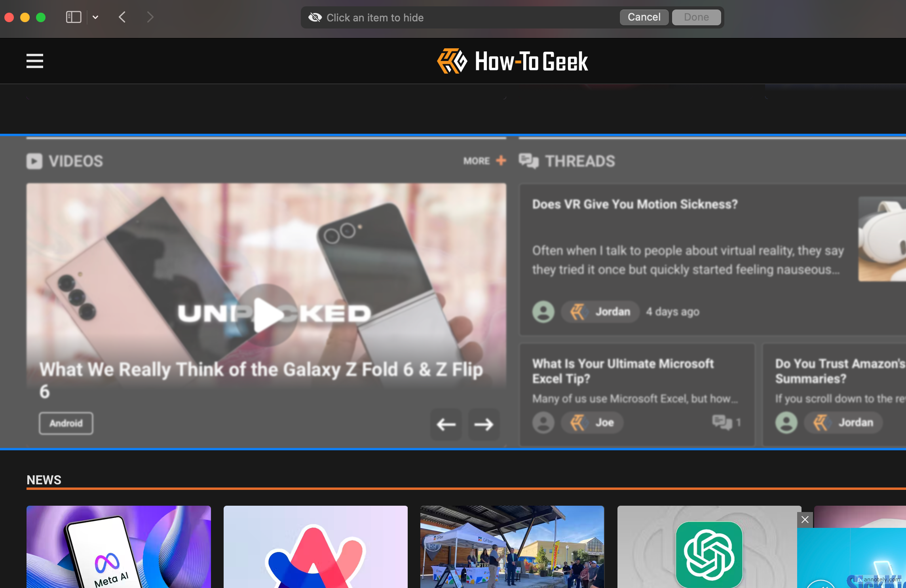Toggle the hide items mode visibility
This screenshot has width=906, height=588.
315,17
